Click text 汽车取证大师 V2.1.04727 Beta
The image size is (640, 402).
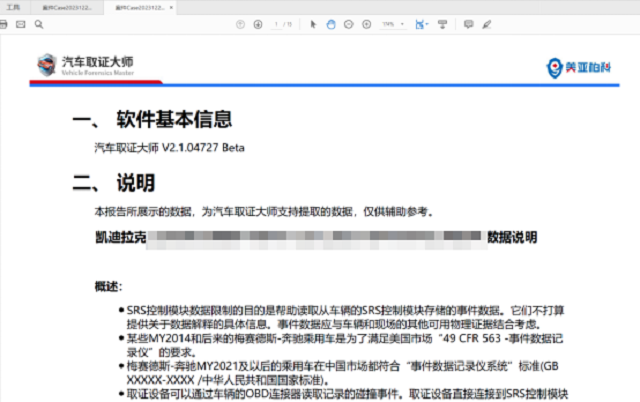pyautogui.click(x=169, y=147)
